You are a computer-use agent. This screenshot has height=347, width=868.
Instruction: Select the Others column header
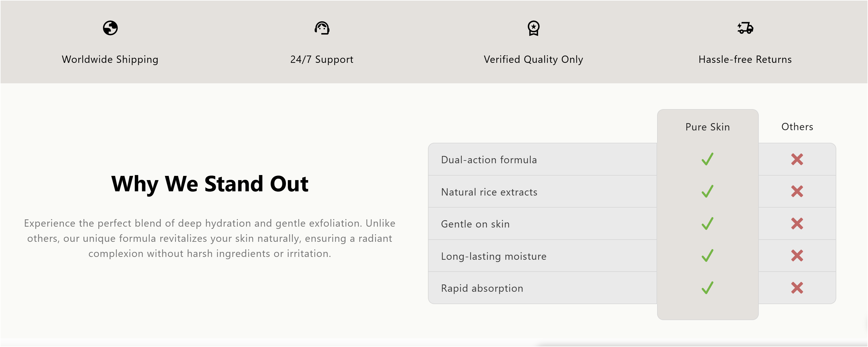click(797, 127)
